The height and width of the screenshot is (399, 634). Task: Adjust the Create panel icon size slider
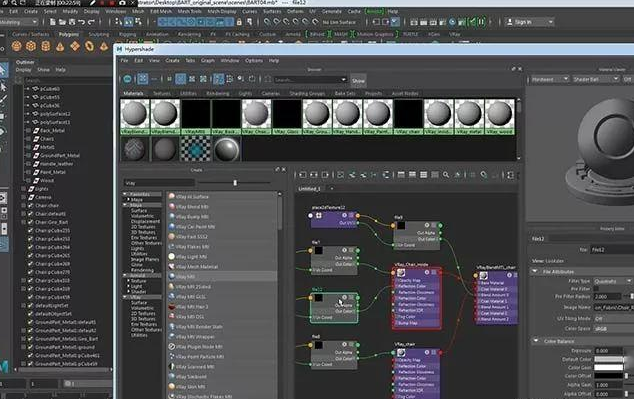coord(235,183)
